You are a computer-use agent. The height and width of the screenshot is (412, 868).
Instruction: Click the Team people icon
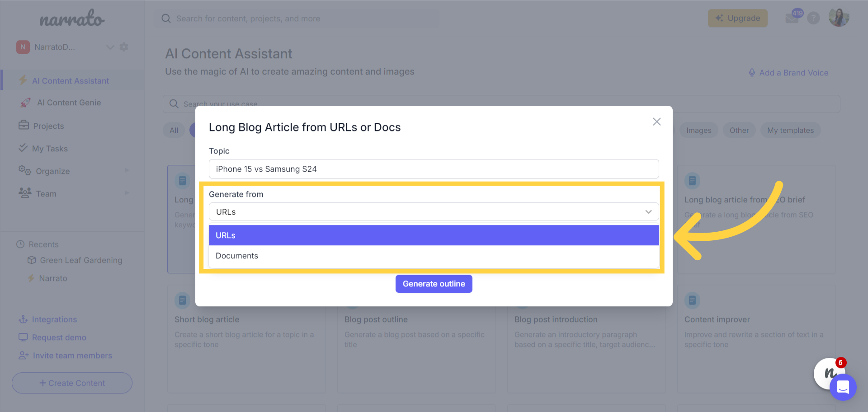coord(25,193)
